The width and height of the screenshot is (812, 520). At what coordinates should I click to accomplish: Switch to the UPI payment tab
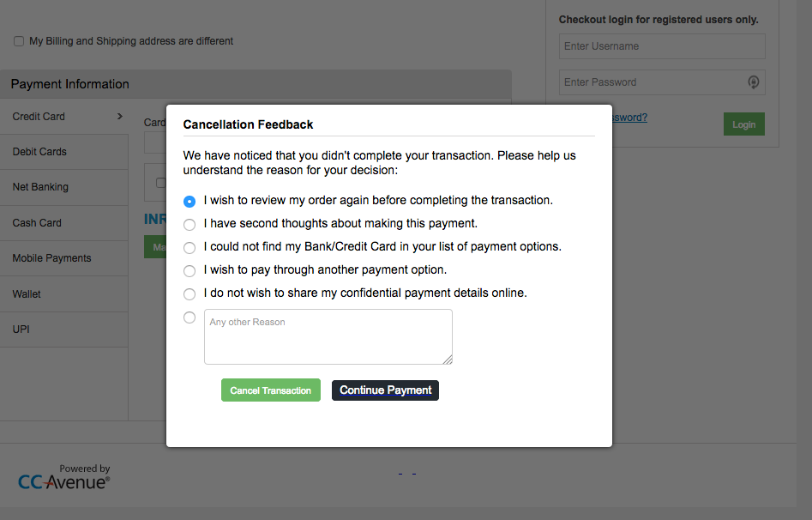(x=63, y=330)
